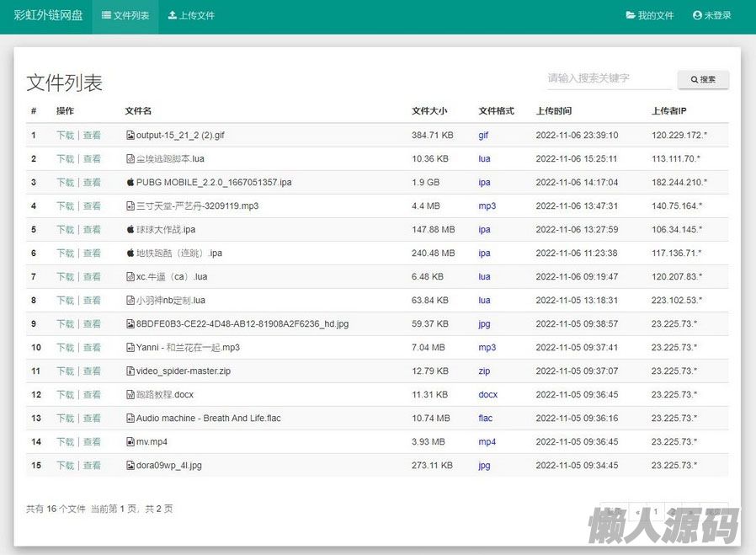Open 我的文件 in the top bar
The width and height of the screenshot is (756, 555).
pos(650,16)
